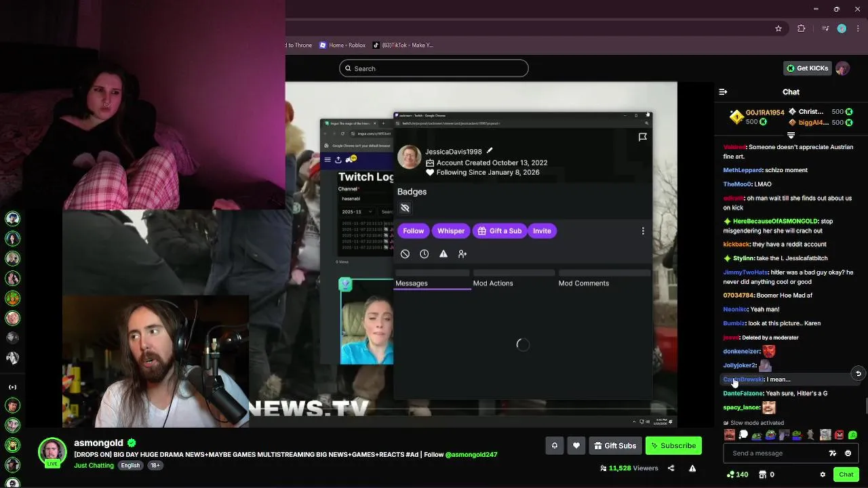Click the Gift Subs button

(615, 445)
